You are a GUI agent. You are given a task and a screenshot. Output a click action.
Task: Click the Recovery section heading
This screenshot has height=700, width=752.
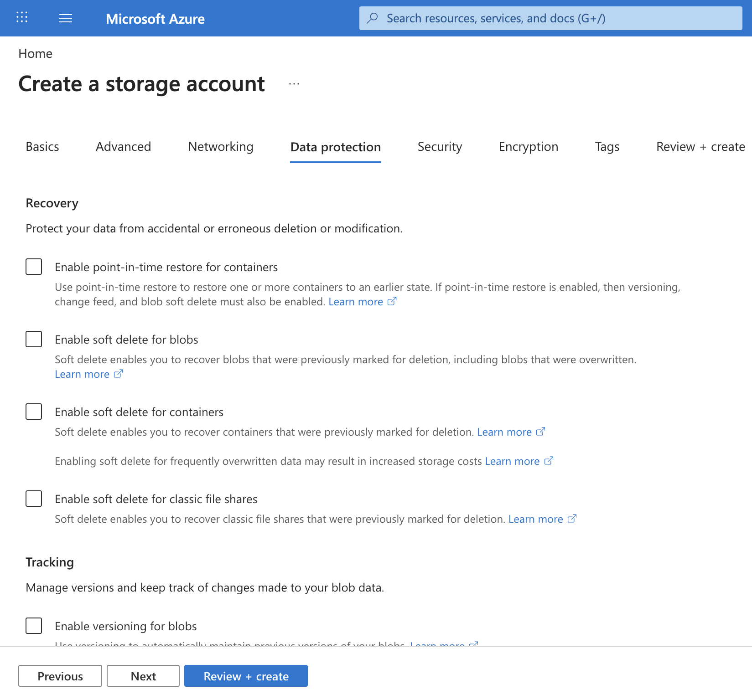pyautogui.click(x=52, y=203)
